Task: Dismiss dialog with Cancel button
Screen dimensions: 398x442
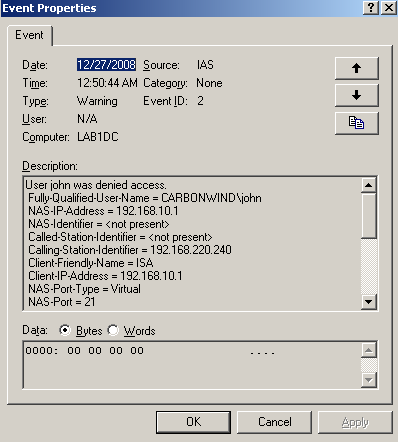Action: [274, 422]
